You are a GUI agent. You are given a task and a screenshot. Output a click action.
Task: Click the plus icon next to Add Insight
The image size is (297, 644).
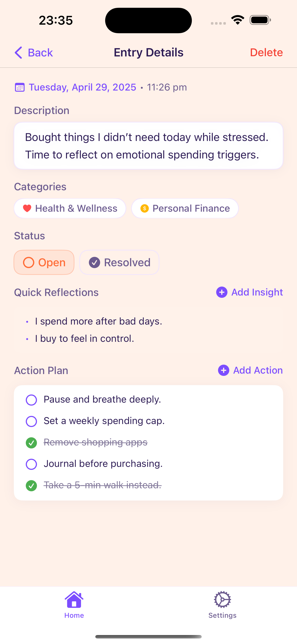click(221, 292)
